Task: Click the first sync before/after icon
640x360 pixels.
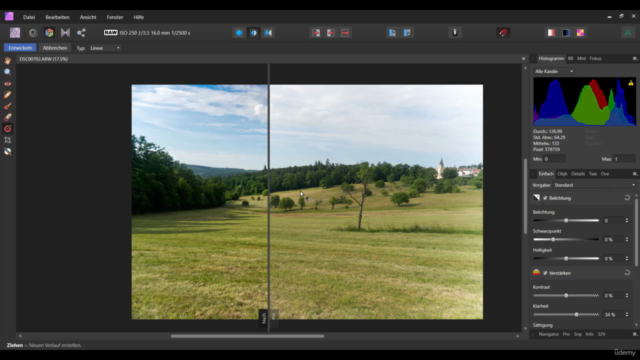Action: tap(316, 33)
